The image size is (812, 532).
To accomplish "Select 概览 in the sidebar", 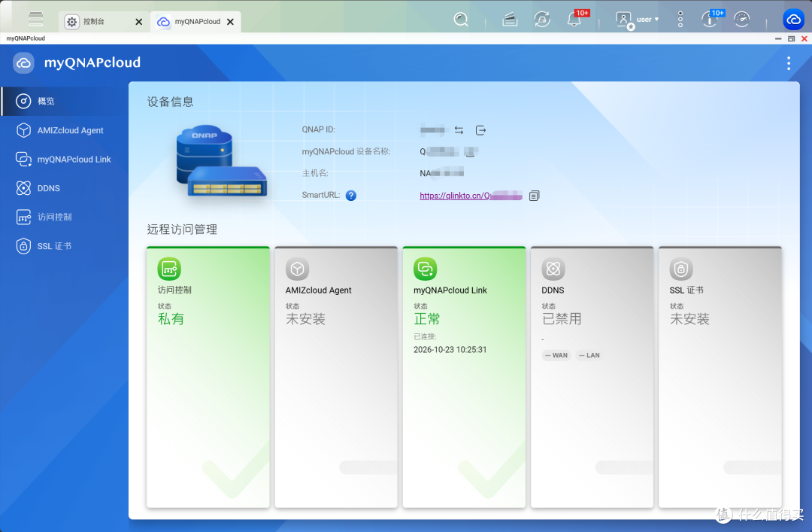I will click(x=64, y=101).
